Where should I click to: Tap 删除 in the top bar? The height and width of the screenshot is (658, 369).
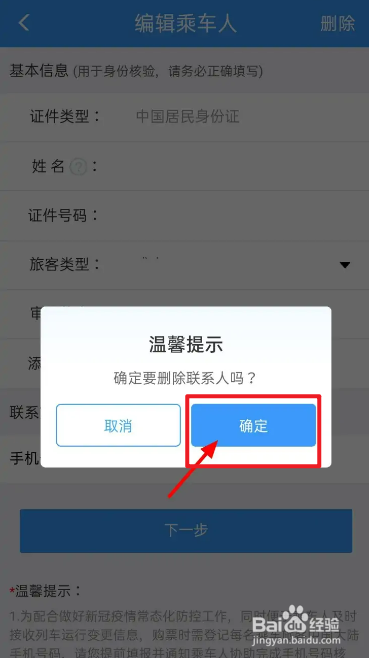338,23
